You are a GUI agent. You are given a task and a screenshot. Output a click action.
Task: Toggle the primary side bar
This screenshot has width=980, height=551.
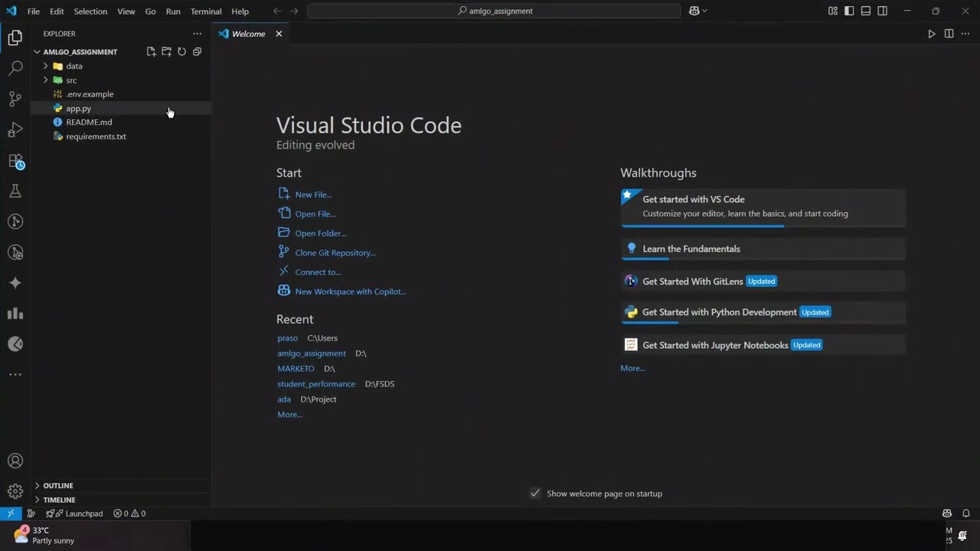pos(849,11)
